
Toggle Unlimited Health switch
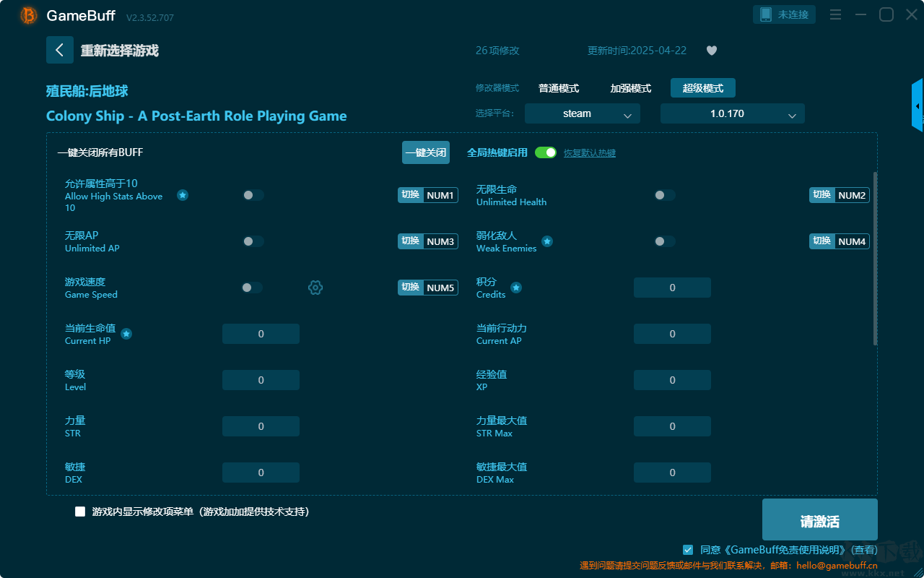[664, 195]
